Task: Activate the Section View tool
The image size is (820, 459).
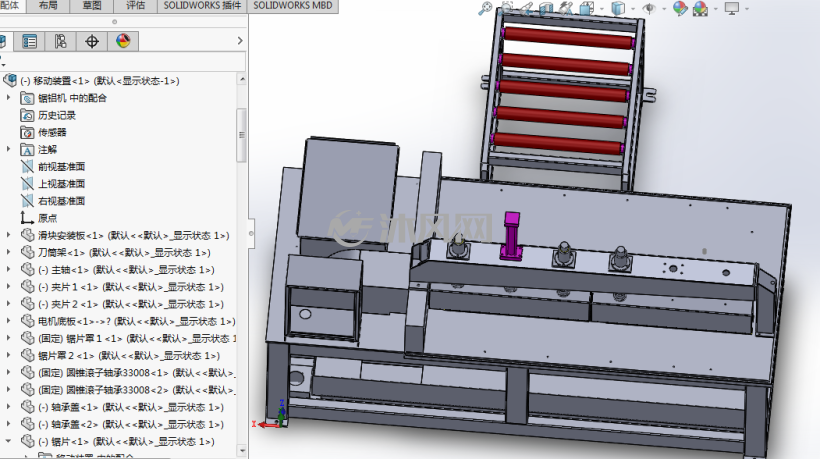Action: [546, 8]
